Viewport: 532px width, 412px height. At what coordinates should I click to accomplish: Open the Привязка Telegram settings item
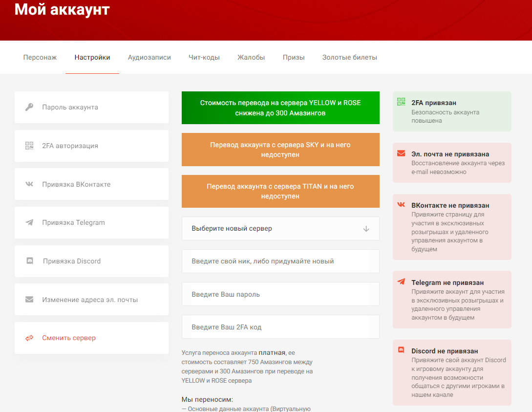point(73,222)
